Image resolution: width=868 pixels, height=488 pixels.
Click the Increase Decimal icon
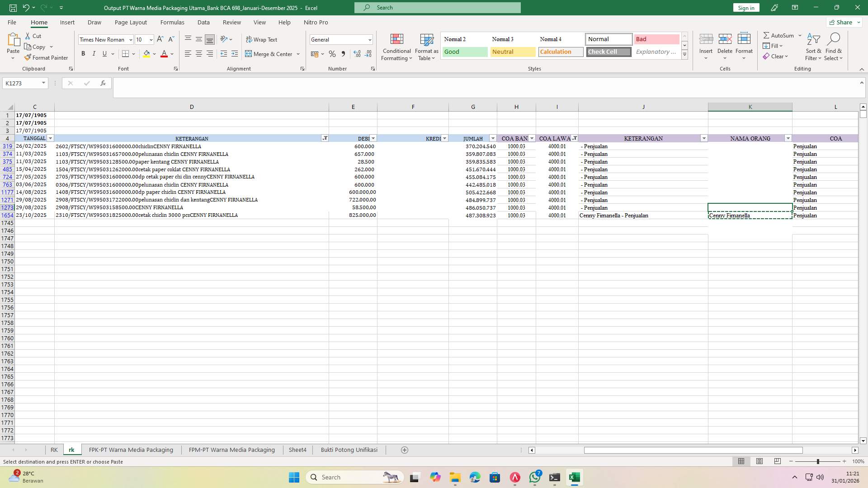point(357,54)
